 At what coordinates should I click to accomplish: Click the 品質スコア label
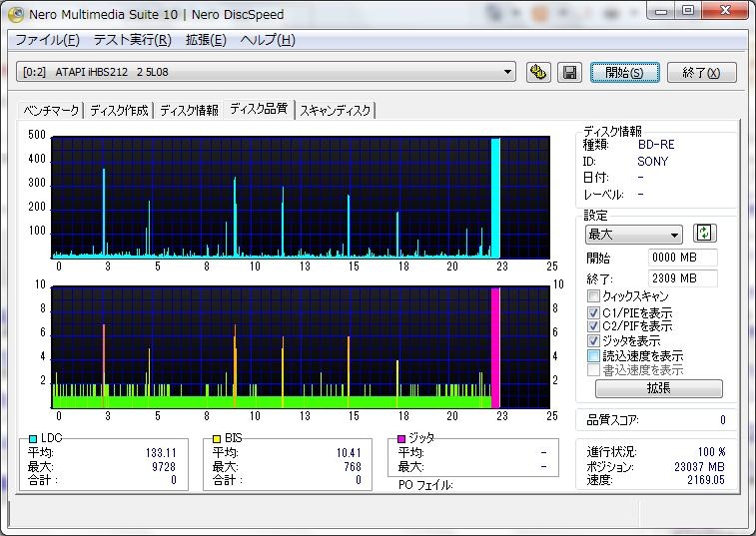pos(612,420)
